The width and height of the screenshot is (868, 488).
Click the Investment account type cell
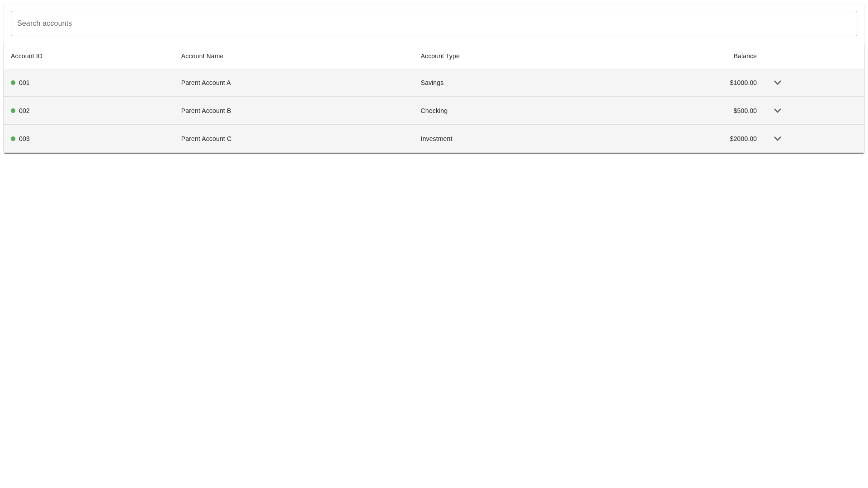436,139
